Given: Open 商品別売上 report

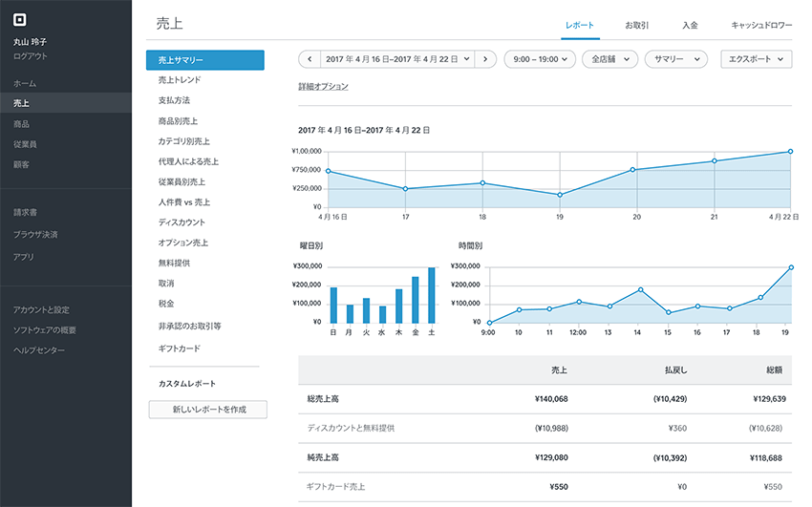Looking at the screenshot, I should pyautogui.click(x=178, y=121).
